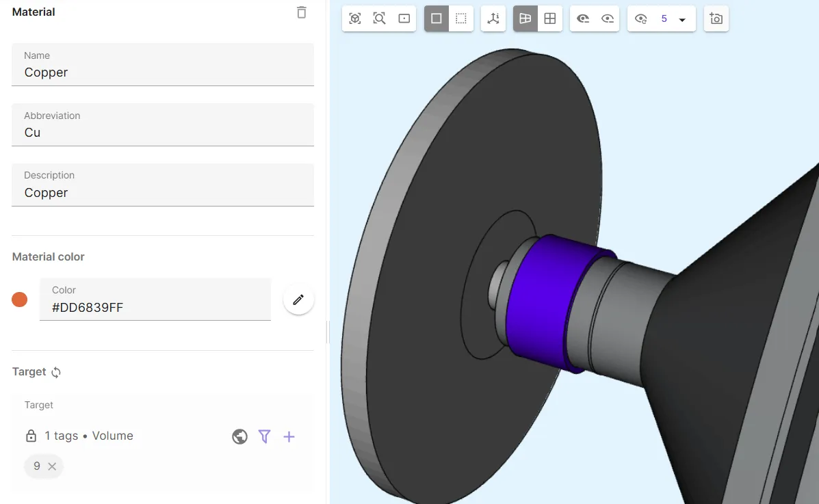The width and height of the screenshot is (819, 504).
Task: Click the tag chip labeled 9
Action: [x=43, y=466]
